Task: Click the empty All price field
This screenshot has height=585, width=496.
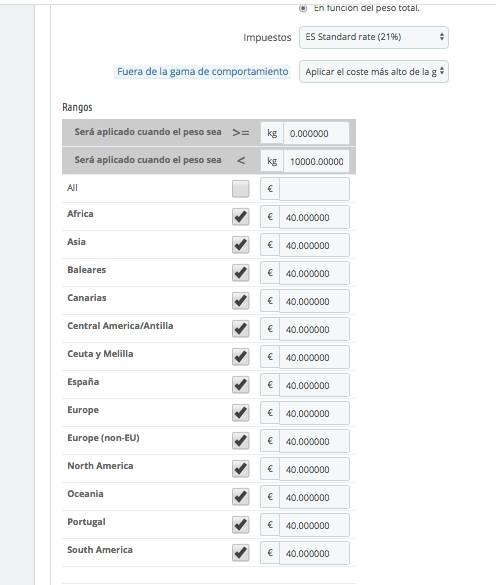Action: pos(314,189)
